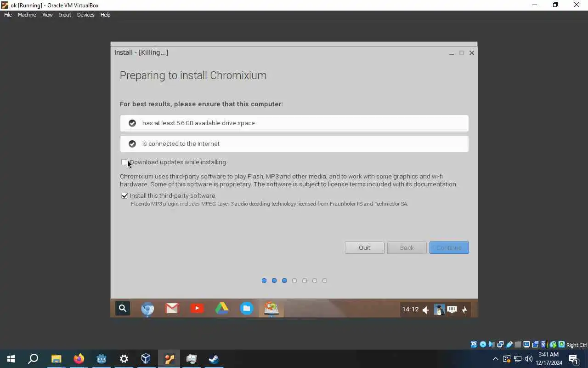Close the Install window
The width and height of the screenshot is (588, 368).
coord(472,53)
